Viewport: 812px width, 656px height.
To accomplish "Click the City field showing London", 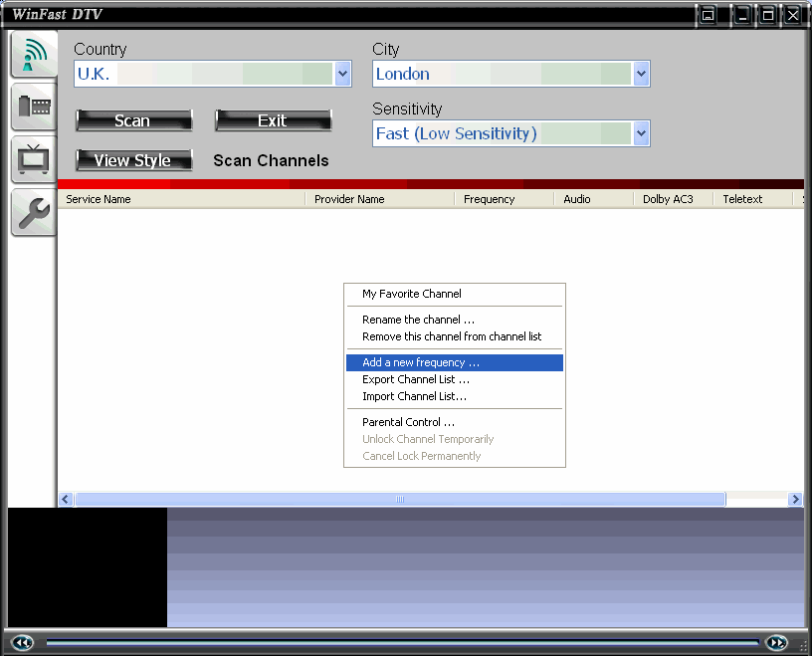I will (x=511, y=74).
